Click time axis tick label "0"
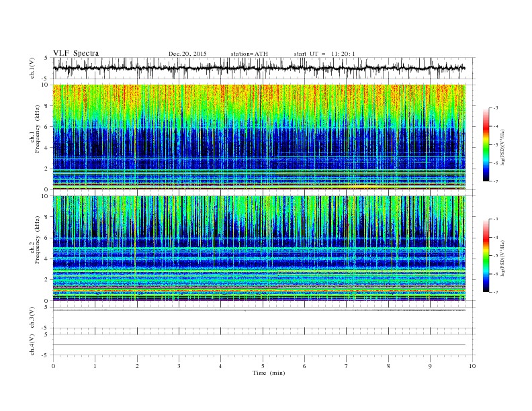The height and width of the screenshot is (411, 532). 53,366
